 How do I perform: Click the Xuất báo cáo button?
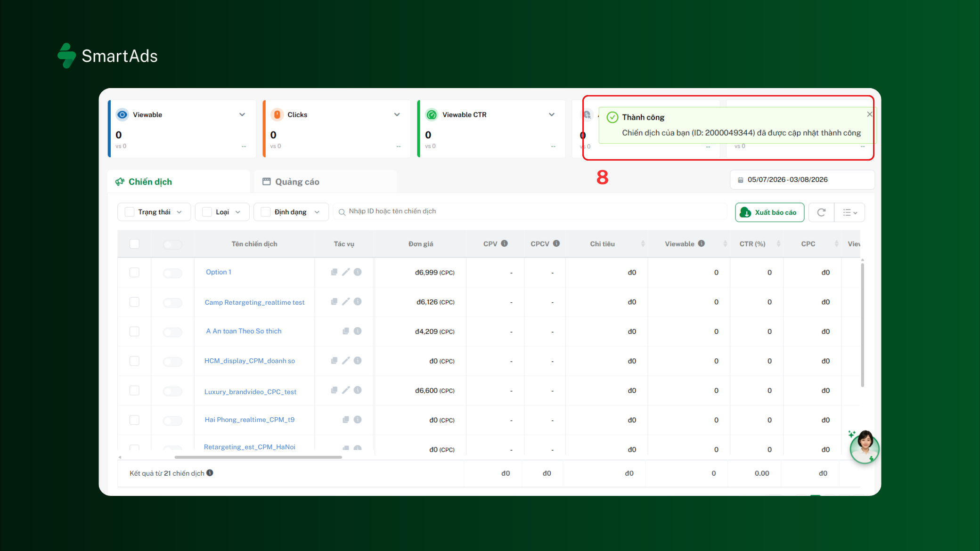coord(769,212)
